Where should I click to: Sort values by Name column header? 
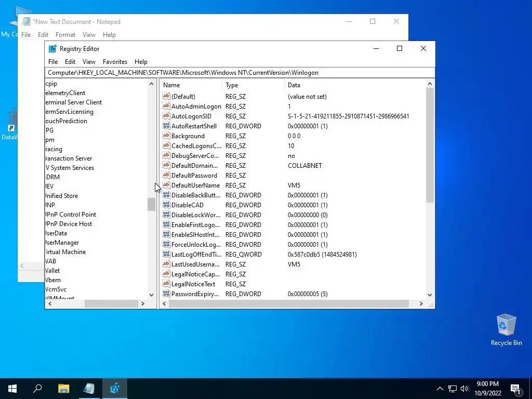[191, 85]
